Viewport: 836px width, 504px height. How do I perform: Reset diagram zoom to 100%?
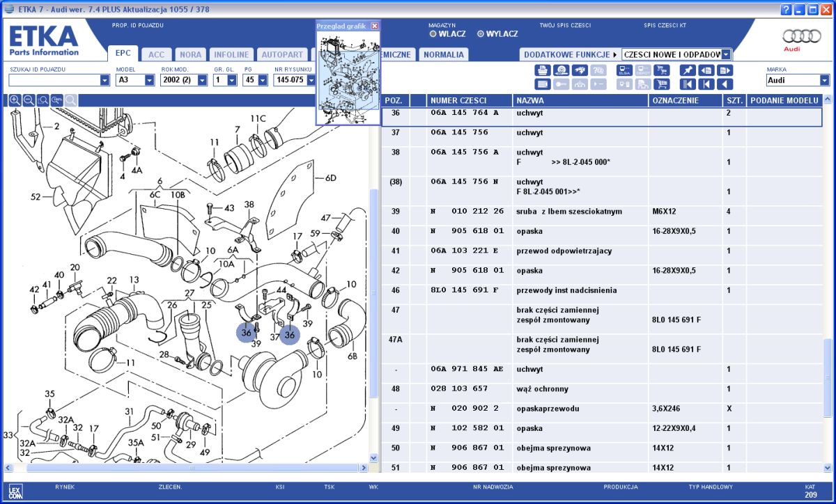click(x=56, y=100)
